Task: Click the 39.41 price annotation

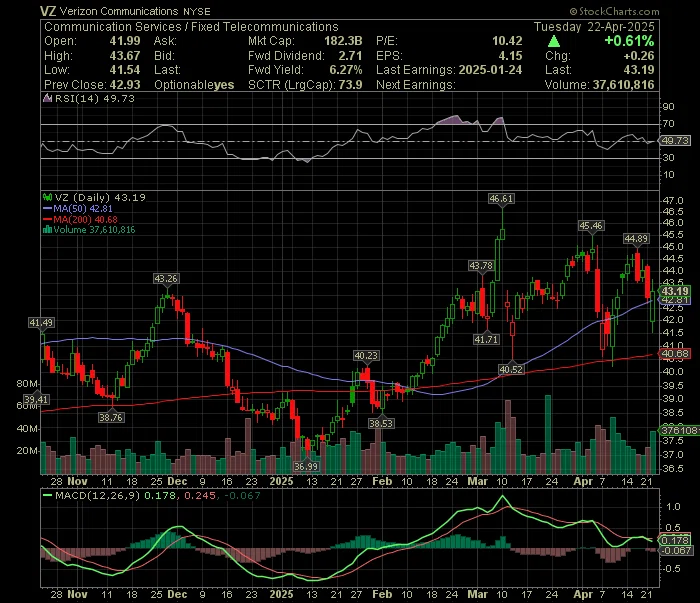Action: point(36,399)
